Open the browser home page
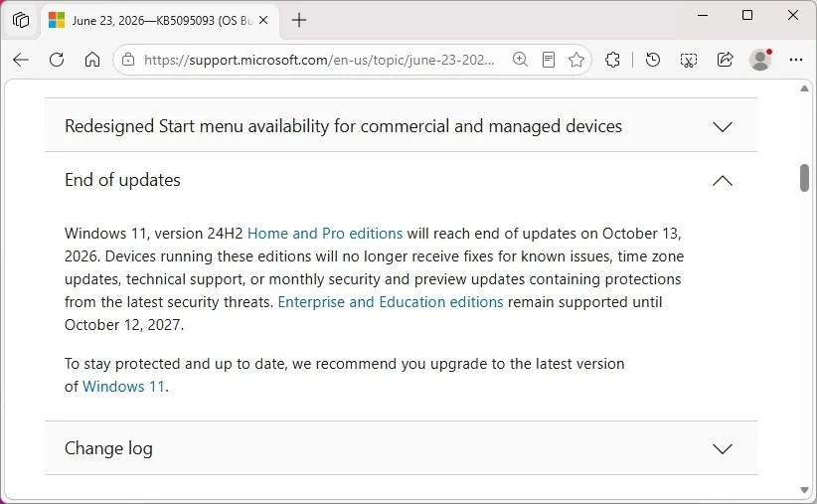817x504 pixels. point(92,60)
